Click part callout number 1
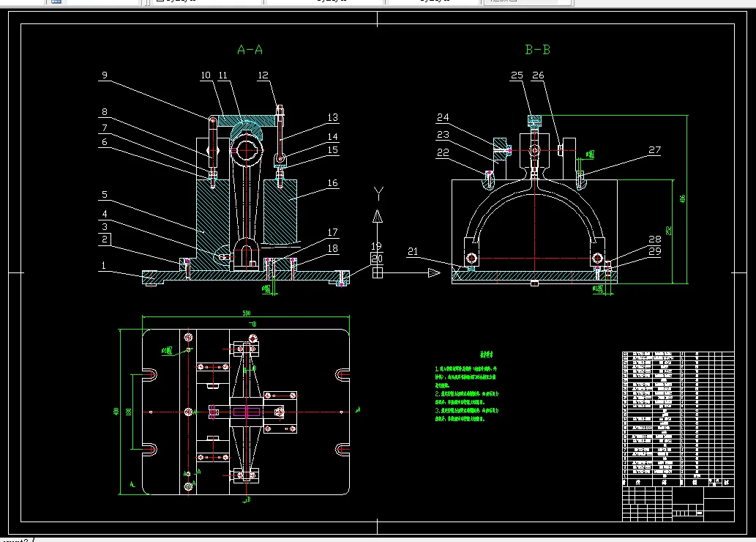This screenshot has width=756, height=542. (x=103, y=265)
